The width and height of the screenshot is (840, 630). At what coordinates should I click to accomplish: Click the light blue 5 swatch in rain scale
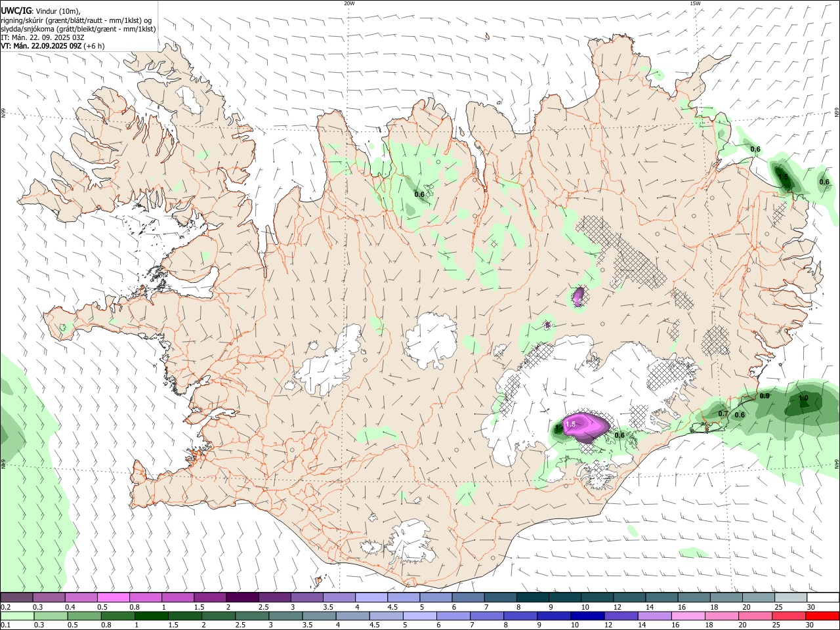419,616
